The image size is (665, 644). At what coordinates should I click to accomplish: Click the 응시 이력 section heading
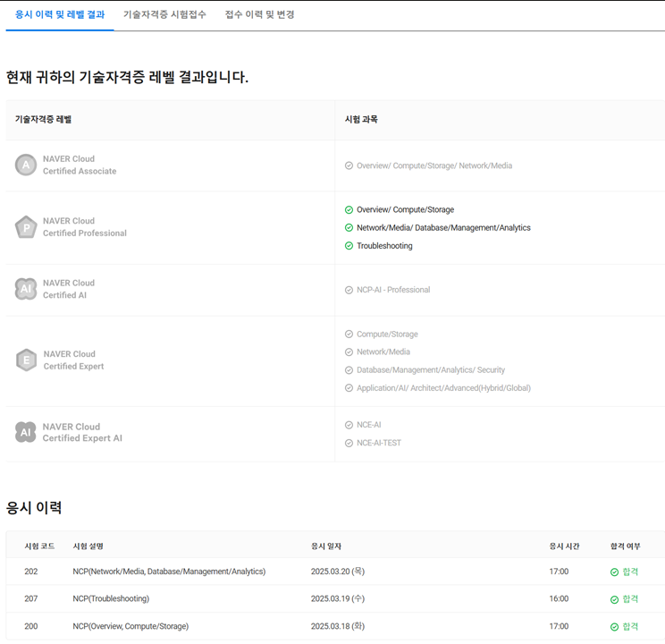point(34,508)
